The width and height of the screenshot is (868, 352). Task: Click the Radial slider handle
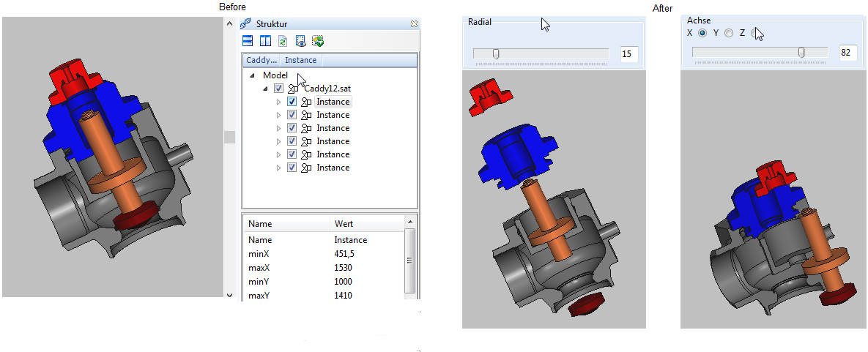coord(496,53)
